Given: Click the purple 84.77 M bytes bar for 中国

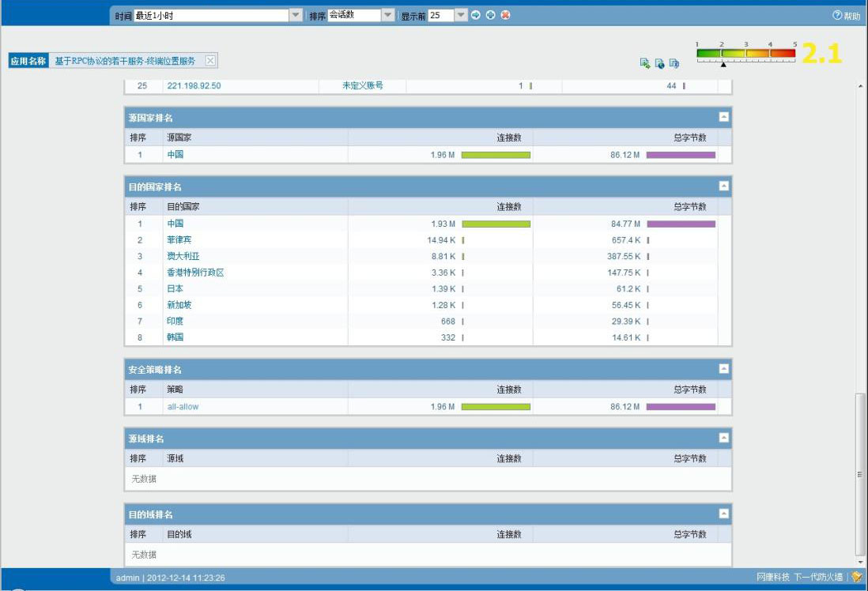Looking at the screenshot, I should 681,224.
